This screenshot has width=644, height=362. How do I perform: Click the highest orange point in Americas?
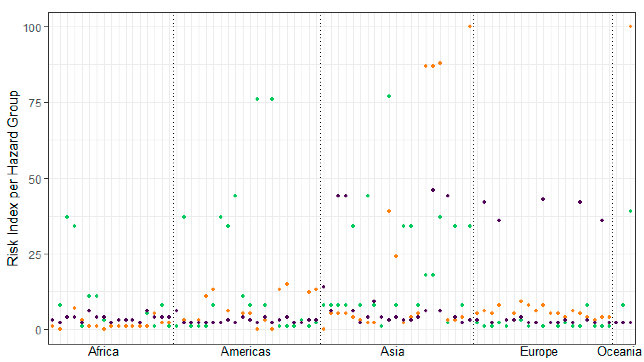[x=287, y=284]
